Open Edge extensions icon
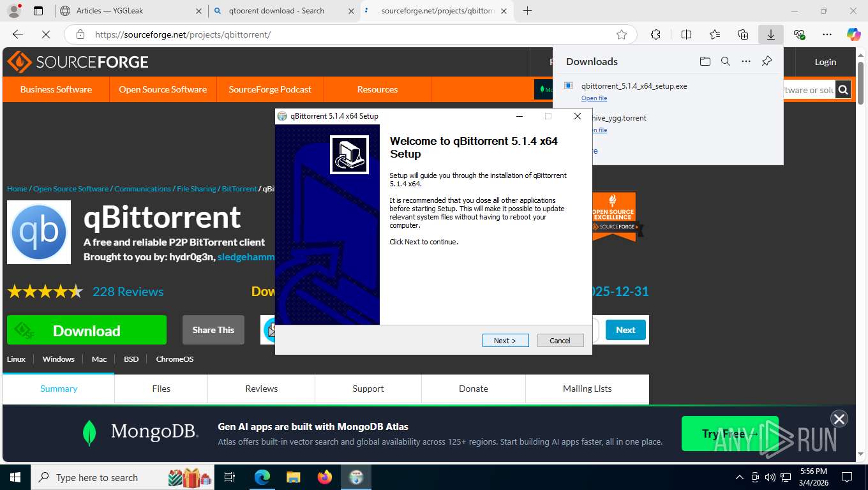Viewport: 868px width, 490px height. point(655,34)
